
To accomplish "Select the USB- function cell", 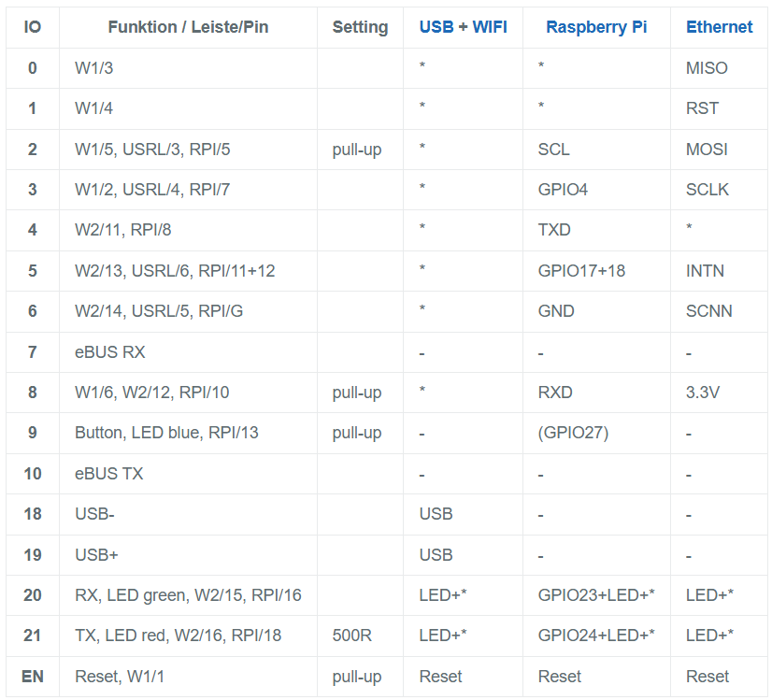I will coord(95,514).
